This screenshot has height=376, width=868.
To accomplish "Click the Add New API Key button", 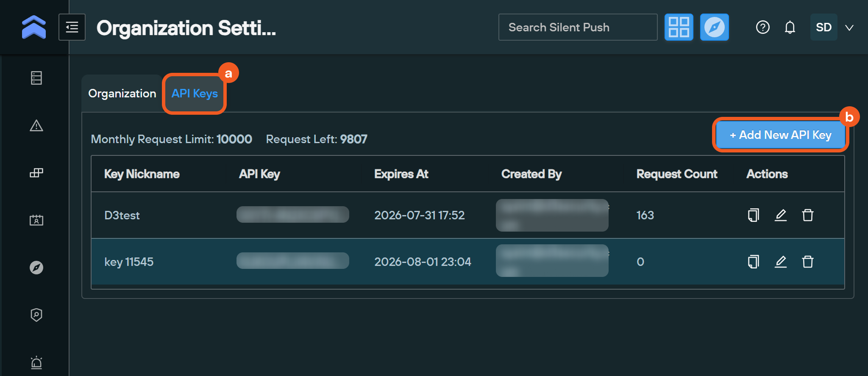I will pyautogui.click(x=780, y=135).
